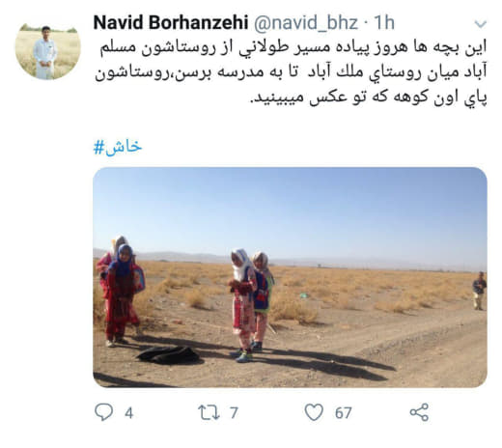Click the child standing at photo's right edge
This screenshot has width=502, height=448.
(x=479, y=291)
